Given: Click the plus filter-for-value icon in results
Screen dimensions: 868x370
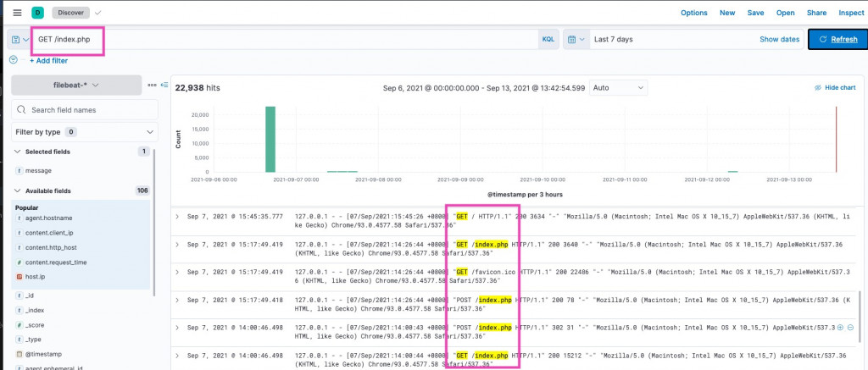Looking at the screenshot, I should (840, 328).
